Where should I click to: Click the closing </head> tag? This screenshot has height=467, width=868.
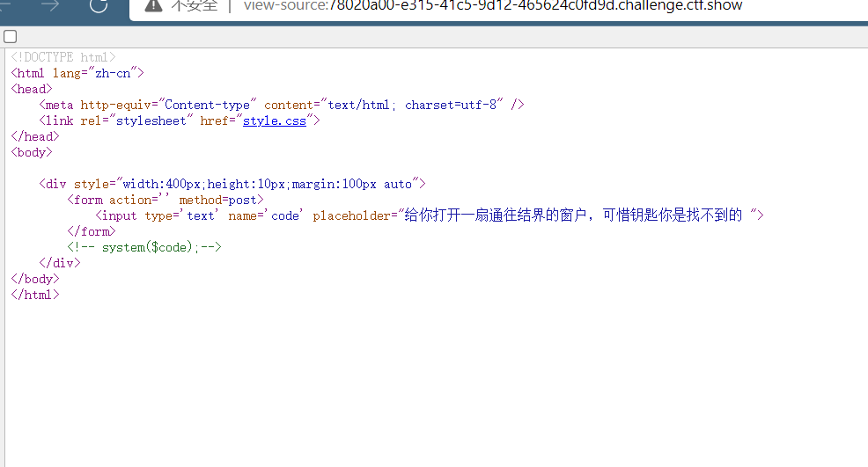click(x=35, y=136)
